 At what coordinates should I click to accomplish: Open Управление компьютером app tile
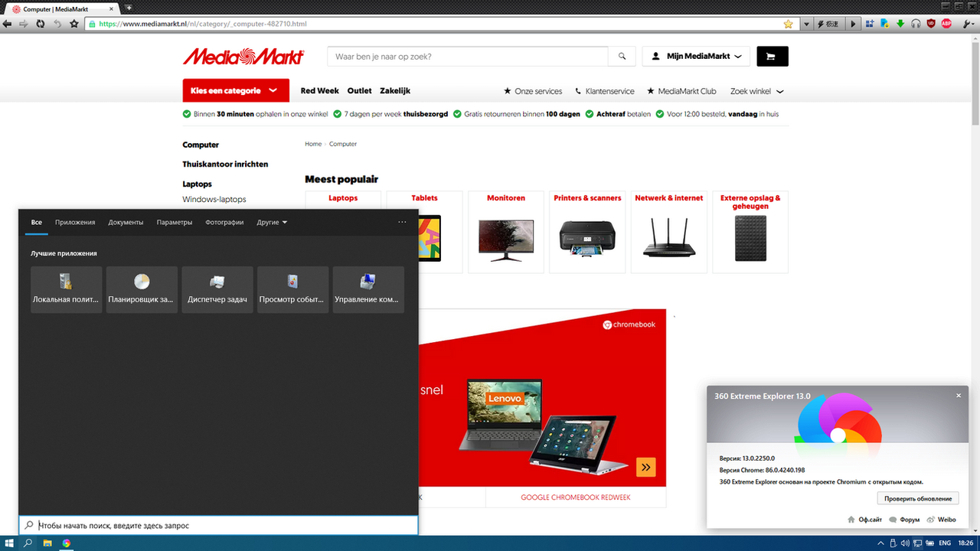368,289
